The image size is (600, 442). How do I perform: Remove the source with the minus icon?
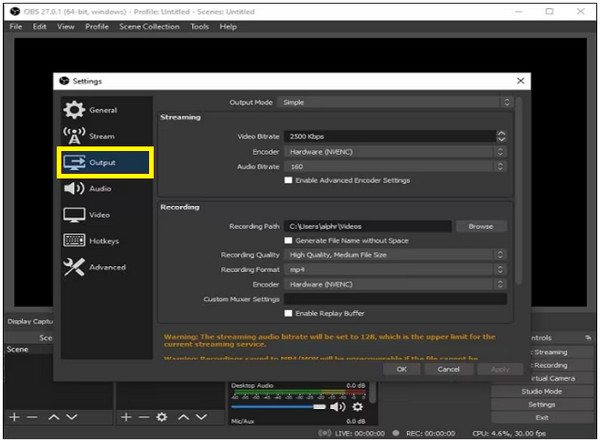click(144, 417)
